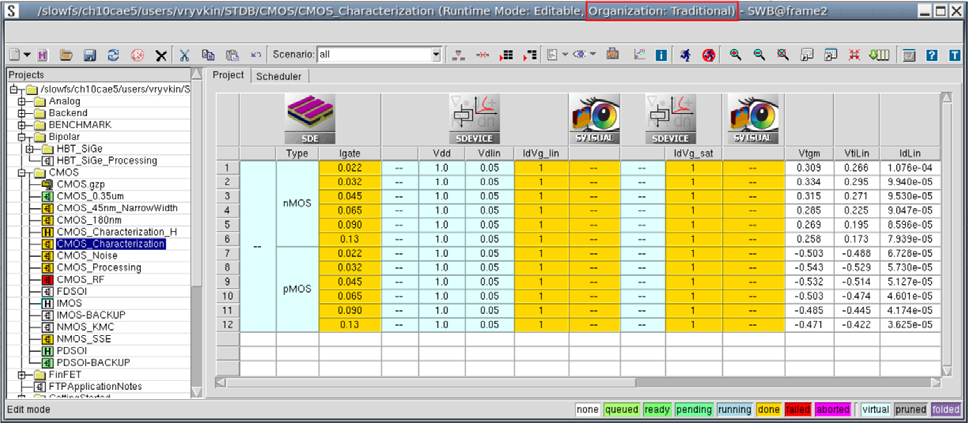The height and width of the screenshot is (423, 968).
Task: Click the Refresh project toolbar icon
Action: [113, 54]
